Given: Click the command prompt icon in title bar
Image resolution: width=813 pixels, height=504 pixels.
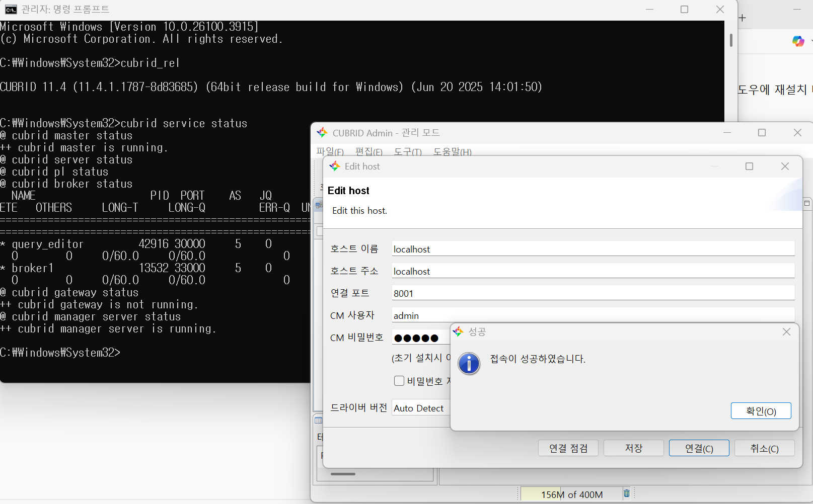Looking at the screenshot, I should (11, 10).
